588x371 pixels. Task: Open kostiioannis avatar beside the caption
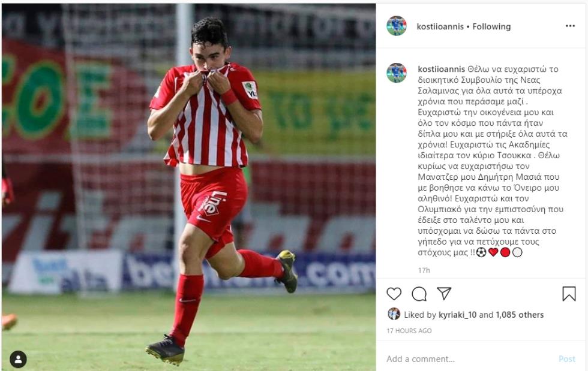click(x=397, y=73)
